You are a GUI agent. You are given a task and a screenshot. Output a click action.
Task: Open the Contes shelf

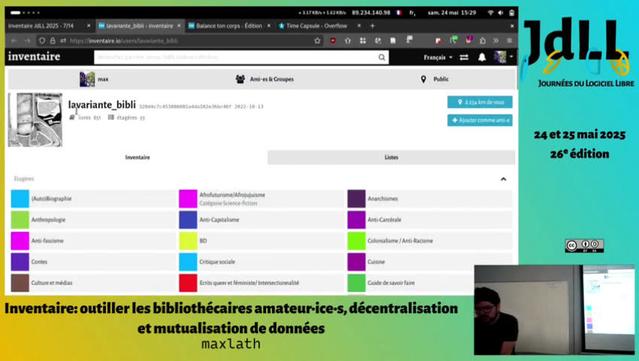click(x=93, y=262)
